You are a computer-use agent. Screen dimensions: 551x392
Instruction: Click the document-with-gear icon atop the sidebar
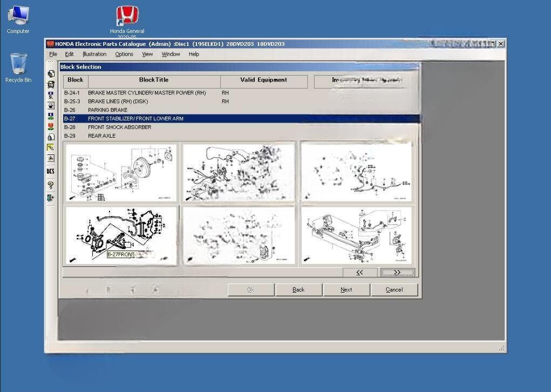click(x=51, y=73)
